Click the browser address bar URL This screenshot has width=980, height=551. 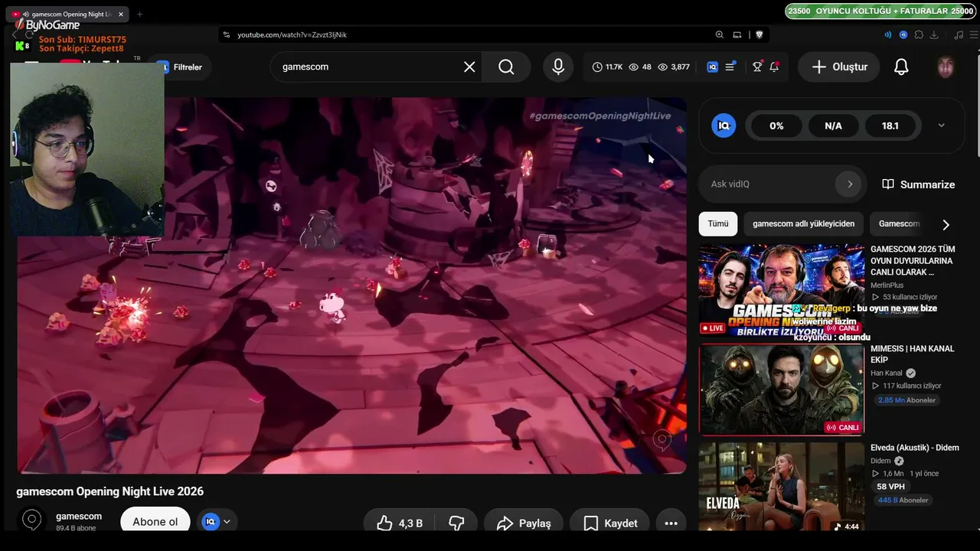click(292, 34)
